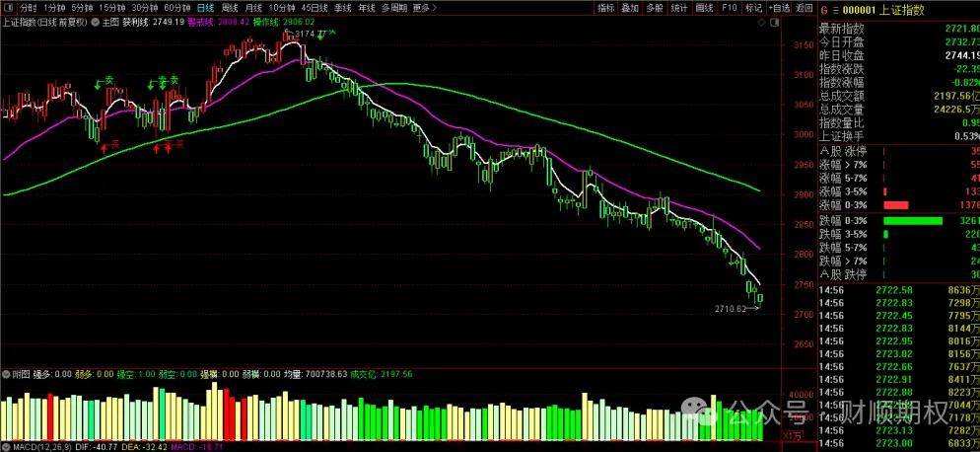
Task: Select the 30分钟 period tab
Action: click(144, 8)
